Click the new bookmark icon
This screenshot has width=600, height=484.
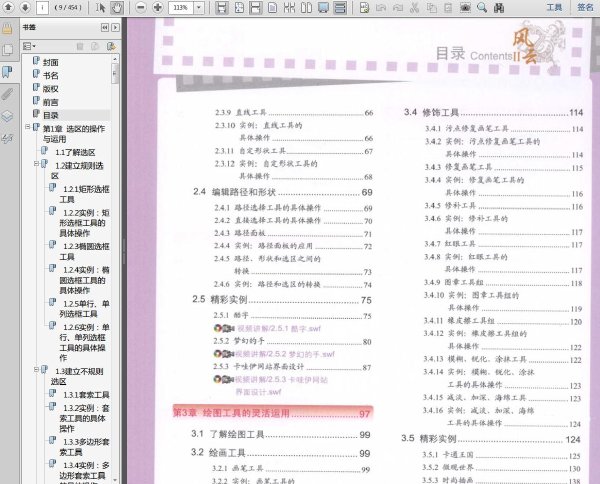pos(95,46)
